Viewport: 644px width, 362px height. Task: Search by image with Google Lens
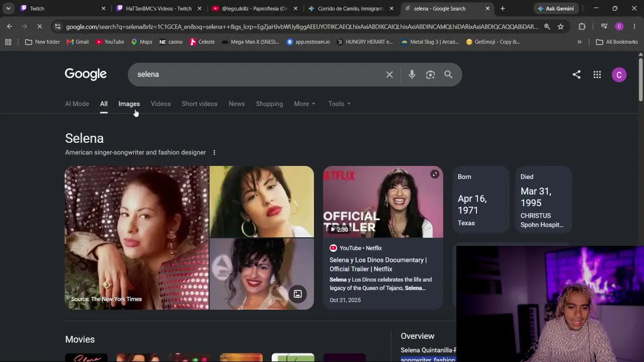tap(430, 74)
